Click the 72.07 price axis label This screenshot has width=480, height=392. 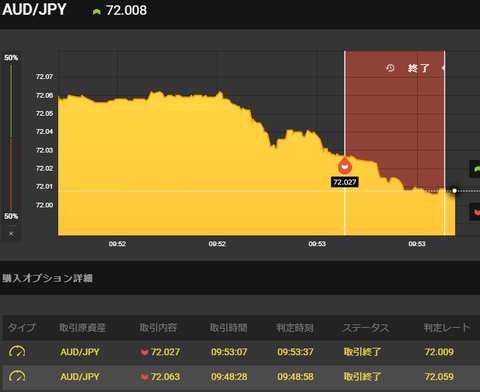coord(44,77)
